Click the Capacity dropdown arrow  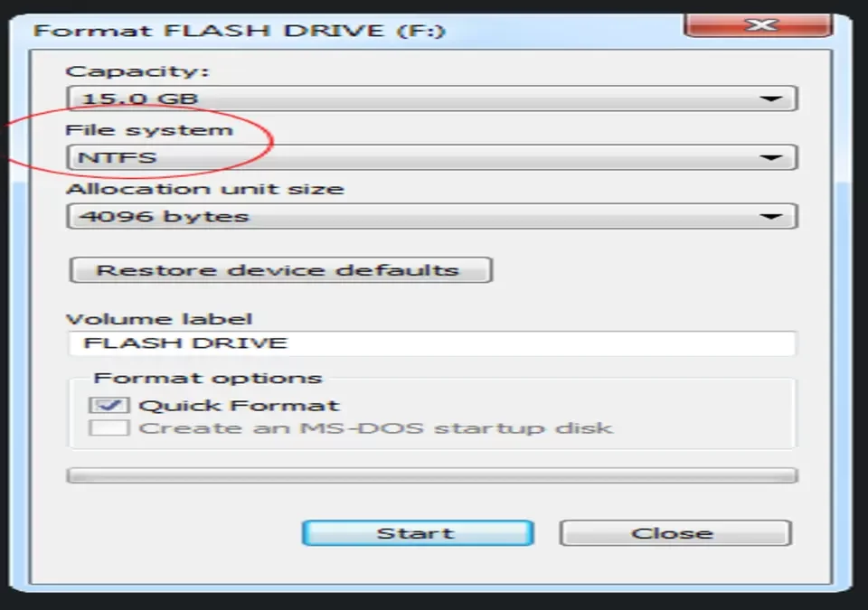click(x=770, y=99)
